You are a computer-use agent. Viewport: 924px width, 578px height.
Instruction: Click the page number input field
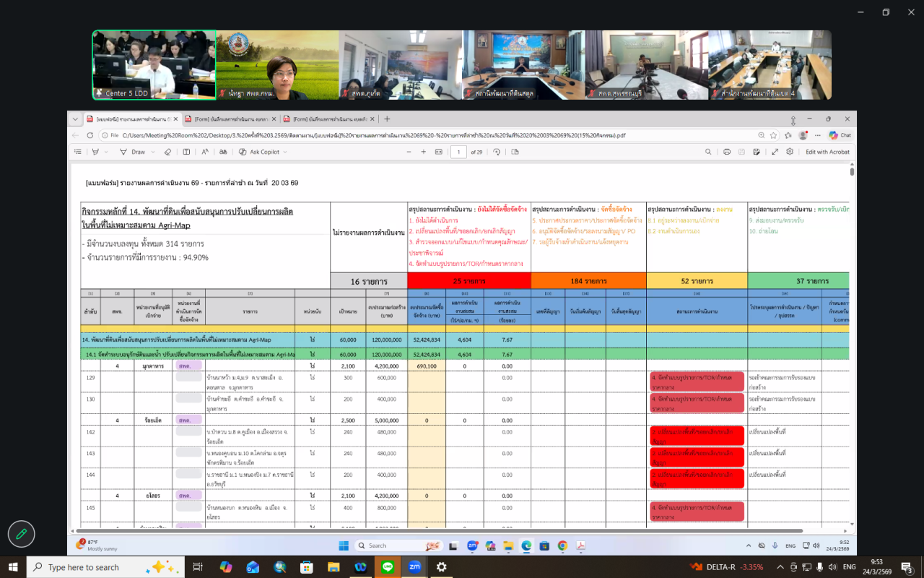(458, 152)
